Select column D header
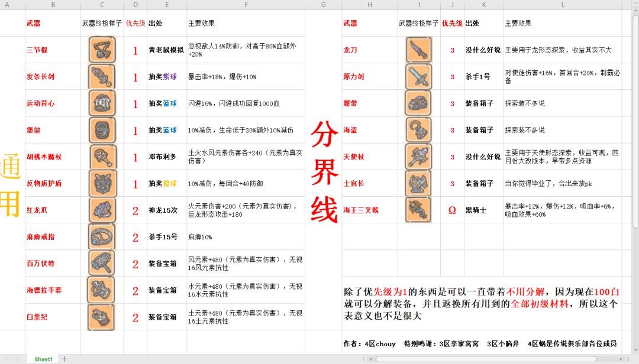This screenshot has height=364, width=639. (x=135, y=5)
